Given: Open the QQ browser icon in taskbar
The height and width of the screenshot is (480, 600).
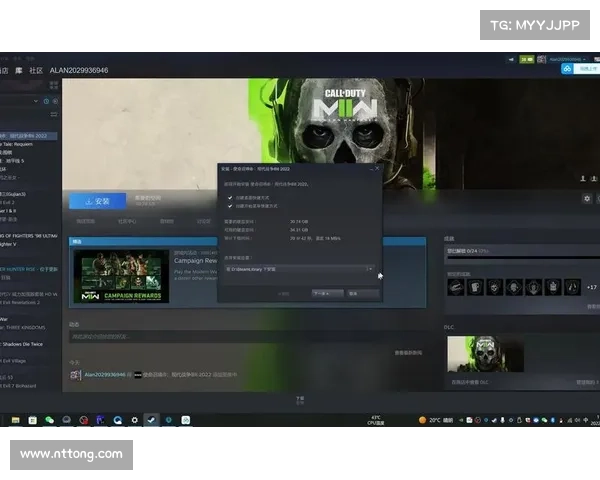Looking at the screenshot, I should [x=117, y=420].
